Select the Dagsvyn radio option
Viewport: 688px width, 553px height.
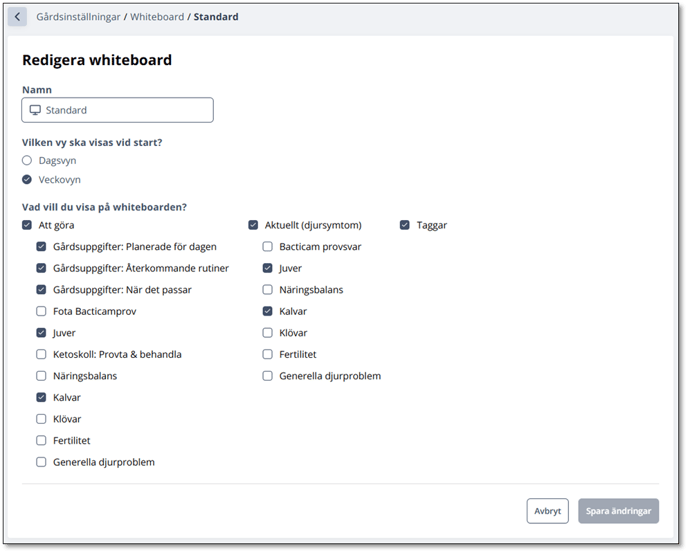pyautogui.click(x=27, y=161)
